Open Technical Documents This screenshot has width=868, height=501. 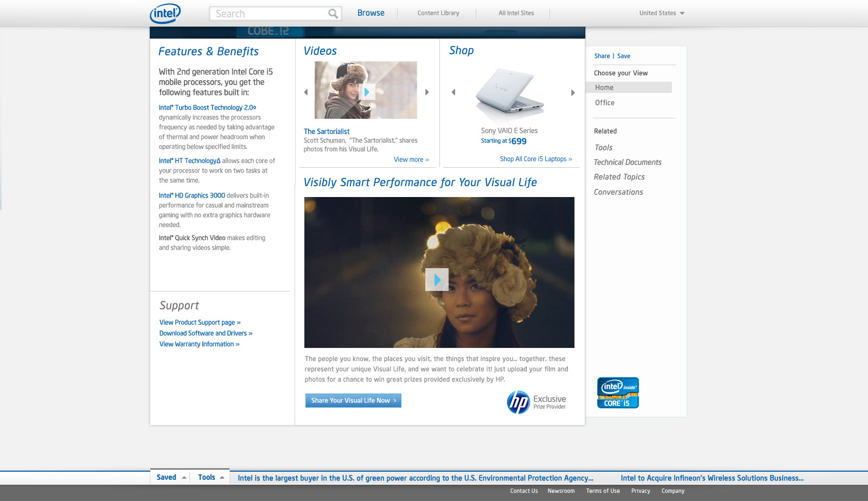coord(628,162)
